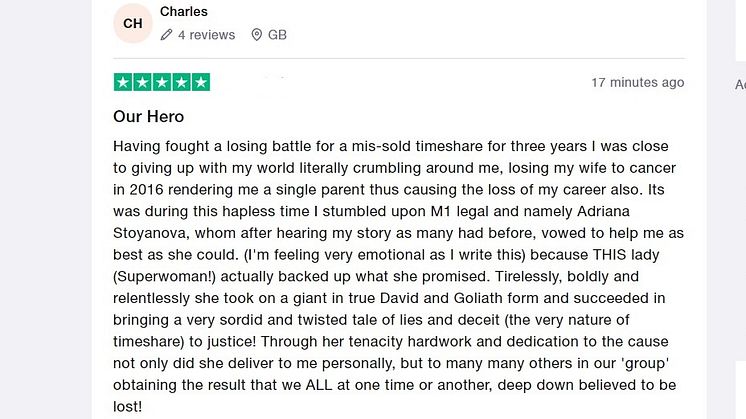The image size is (746, 419).
Task: Click the final word 'lost!' of review
Action: 128,407
